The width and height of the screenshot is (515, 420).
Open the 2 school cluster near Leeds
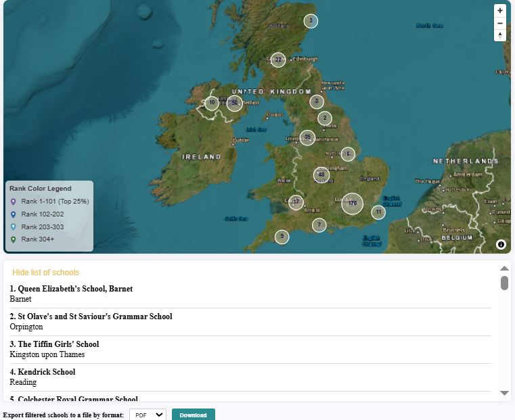(325, 118)
